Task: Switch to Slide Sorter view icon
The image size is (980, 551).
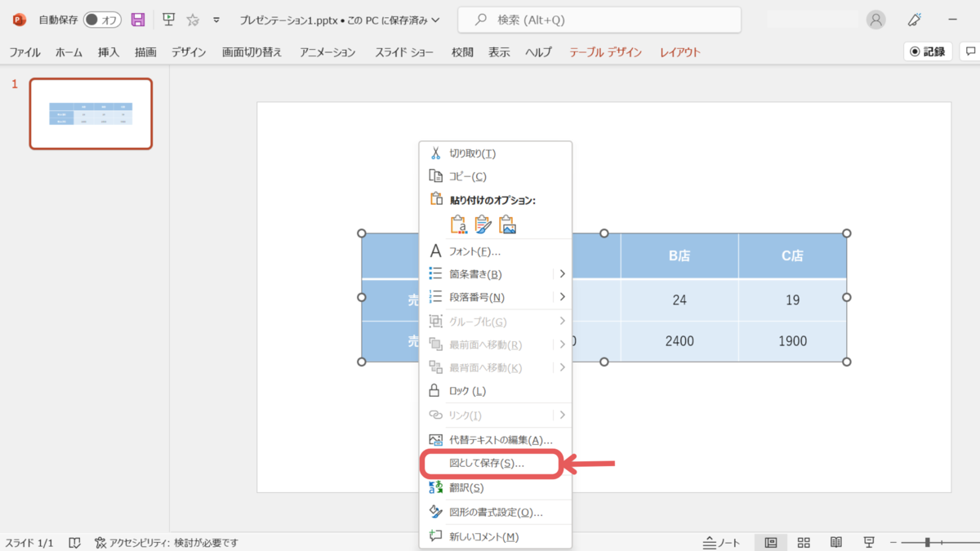Action: 804,543
